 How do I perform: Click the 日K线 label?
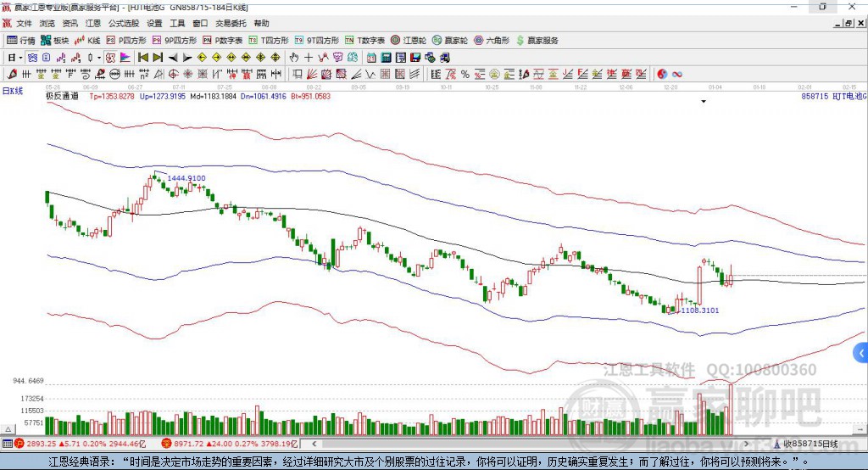13,91
